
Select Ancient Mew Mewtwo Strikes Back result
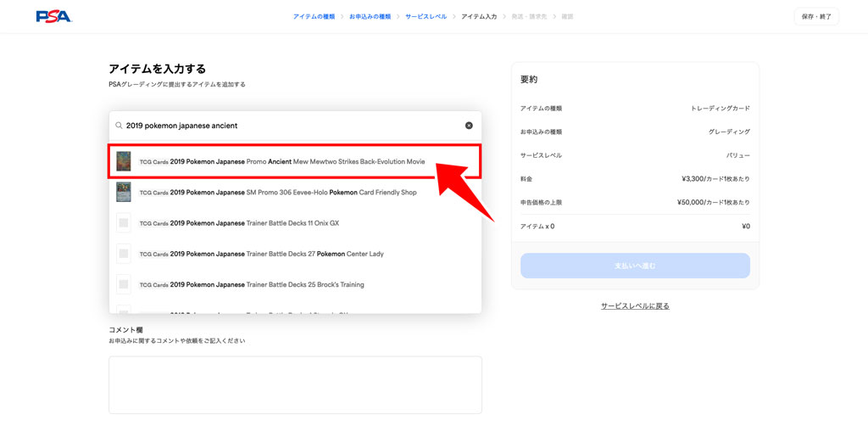[295, 161]
